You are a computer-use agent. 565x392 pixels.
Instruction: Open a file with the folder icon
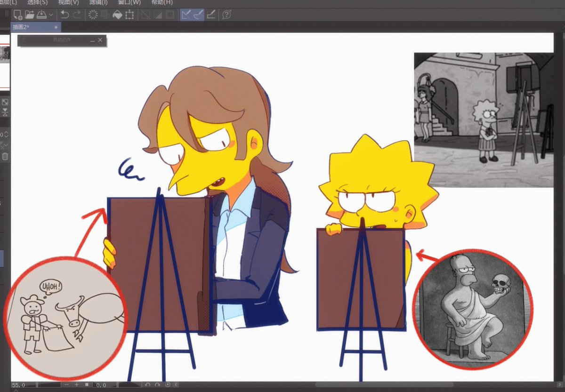29,15
